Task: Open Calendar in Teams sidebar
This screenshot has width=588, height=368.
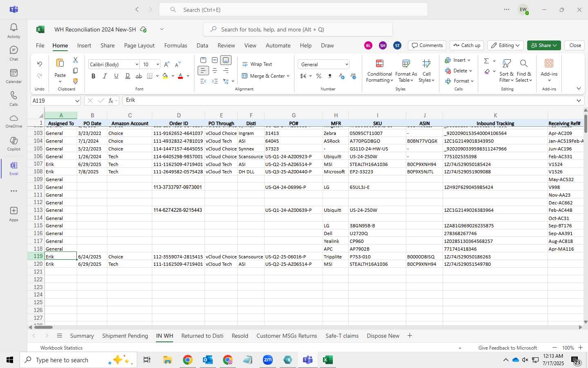Action: (13, 76)
